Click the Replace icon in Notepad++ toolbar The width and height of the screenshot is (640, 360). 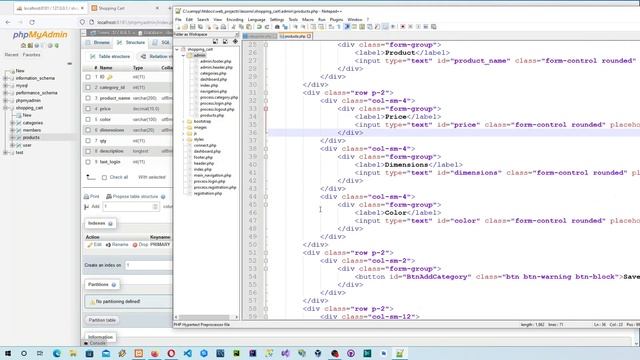pyautogui.click(x=285, y=27)
